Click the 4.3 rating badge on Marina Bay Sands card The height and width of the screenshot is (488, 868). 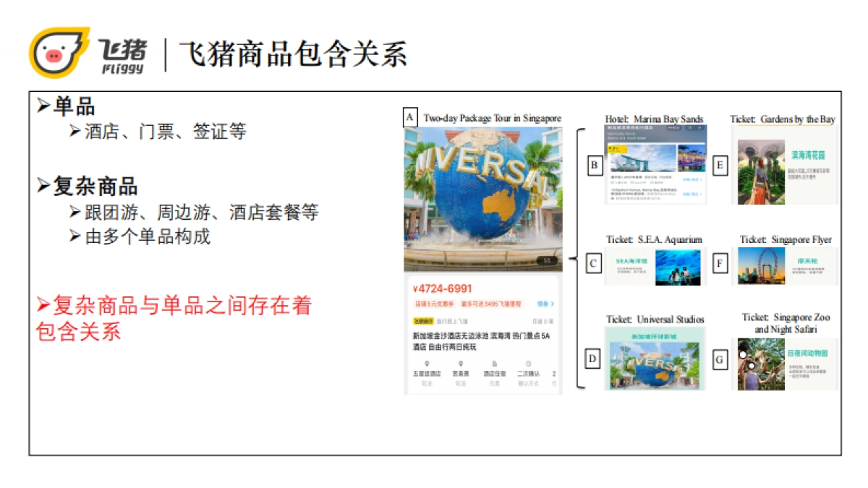pyautogui.click(x=616, y=149)
